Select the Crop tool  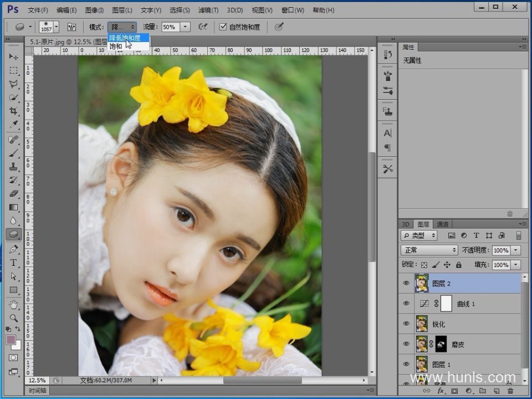pyautogui.click(x=13, y=111)
